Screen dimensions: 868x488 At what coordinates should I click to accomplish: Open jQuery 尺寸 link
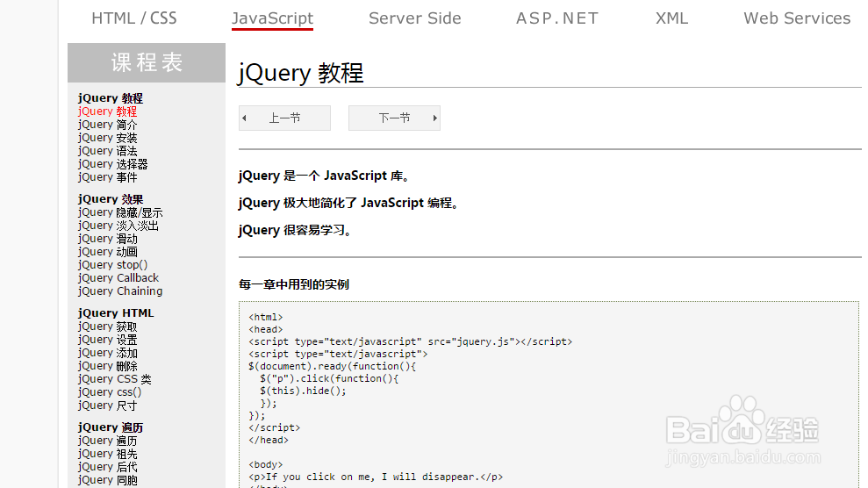pos(107,405)
